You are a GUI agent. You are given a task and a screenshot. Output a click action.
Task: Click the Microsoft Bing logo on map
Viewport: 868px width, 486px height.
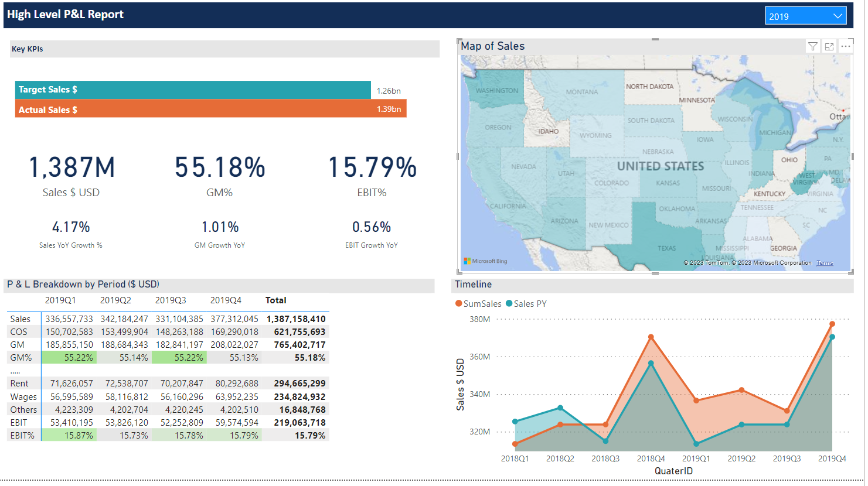pyautogui.click(x=486, y=261)
